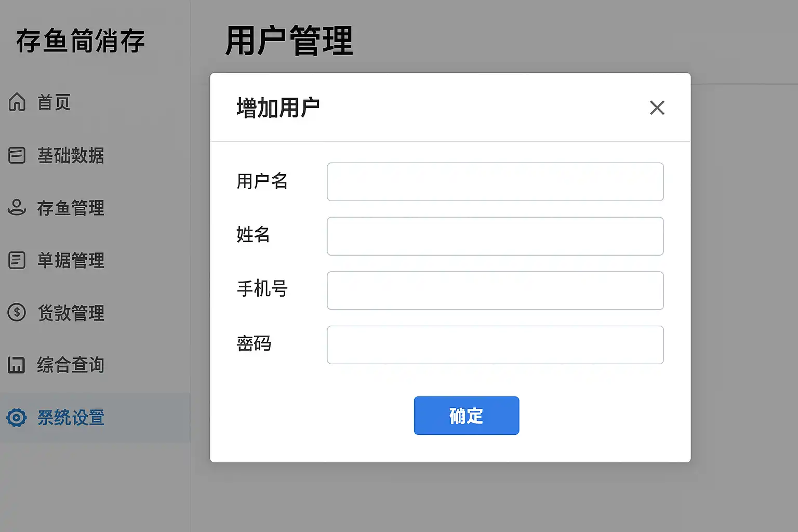
Task: Select the 手机号 input field
Action: 495,290
